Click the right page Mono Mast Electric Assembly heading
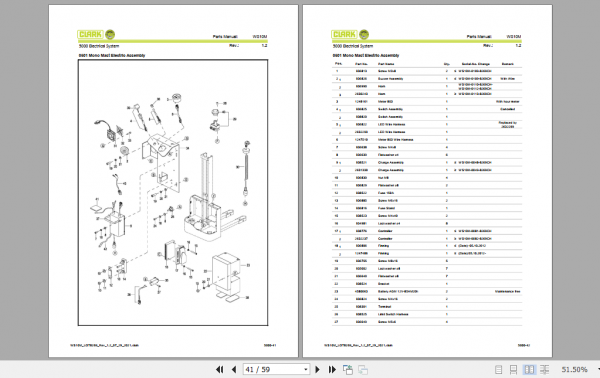The height and width of the screenshot is (378, 600). (365, 55)
